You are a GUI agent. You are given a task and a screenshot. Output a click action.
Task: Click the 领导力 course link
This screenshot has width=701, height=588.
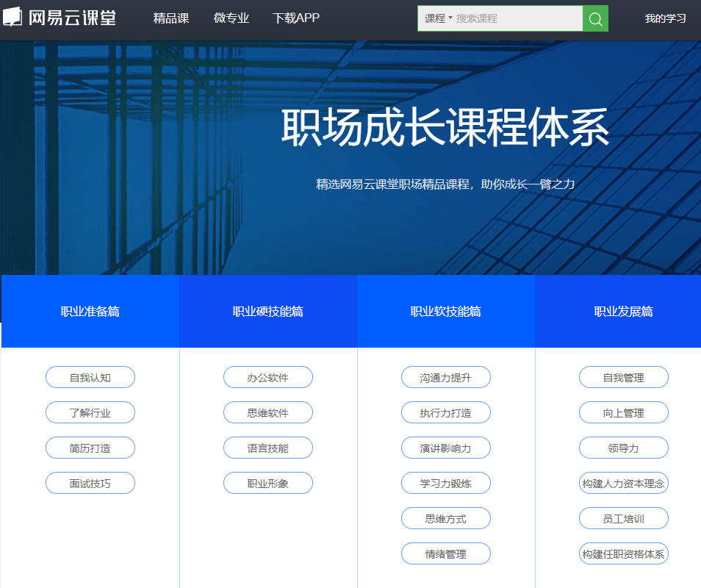click(x=623, y=448)
